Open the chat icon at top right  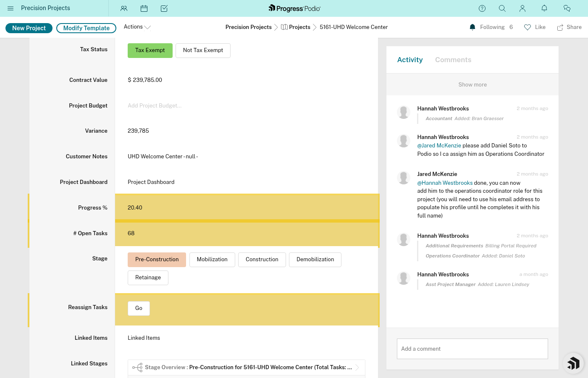pyautogui.click(x=567, y=8)
